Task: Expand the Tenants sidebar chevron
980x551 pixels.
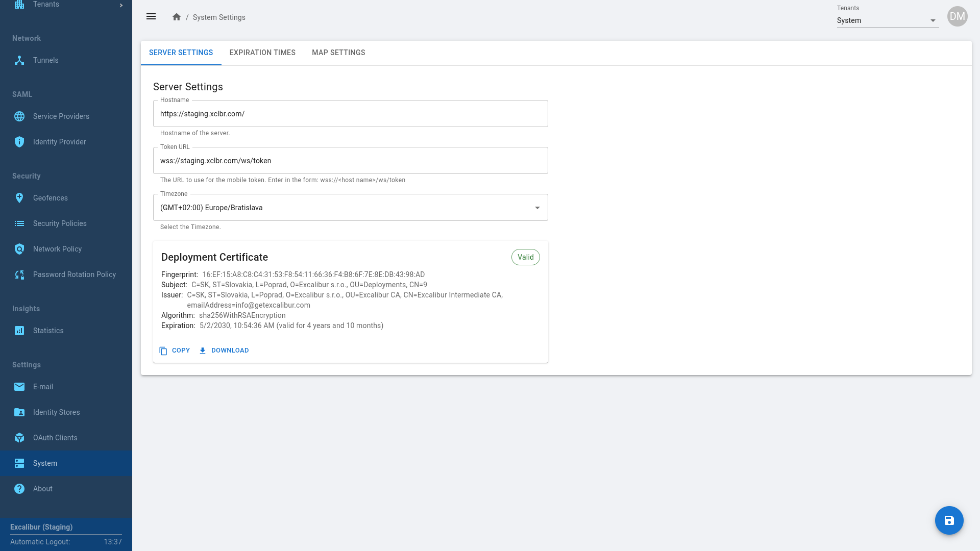Action: pos(121,5)
